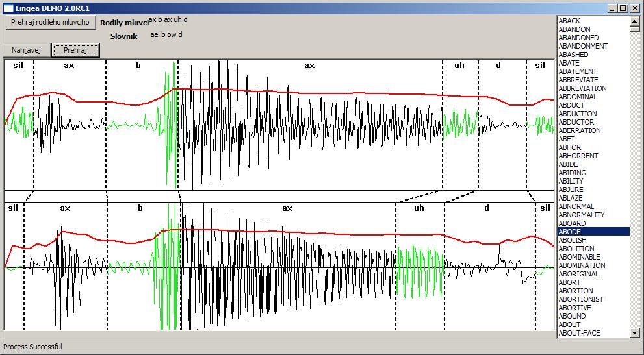Image resolution: width=644 pixels, height=355 pixels.
Task: Select ABORTION in the word list
Action: coord(593,291)
